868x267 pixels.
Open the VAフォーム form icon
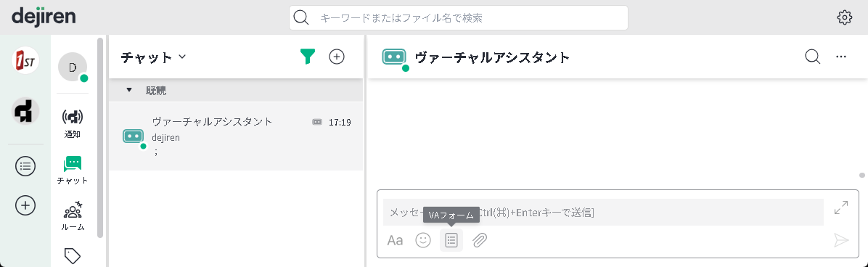[x=451, y=240]
